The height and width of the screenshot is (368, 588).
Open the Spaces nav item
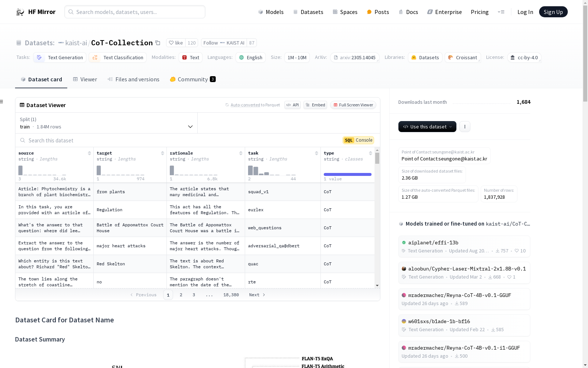345,12
